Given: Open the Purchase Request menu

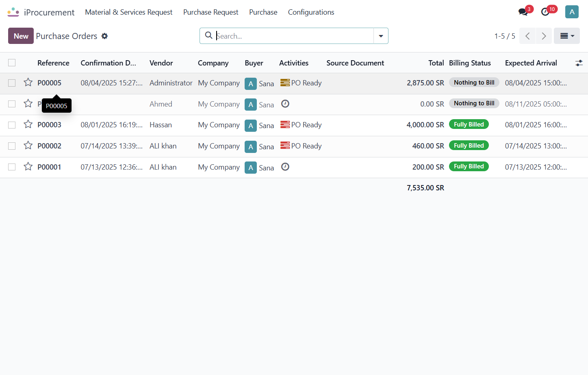Looking at the screenshot, I should point(211,12).
